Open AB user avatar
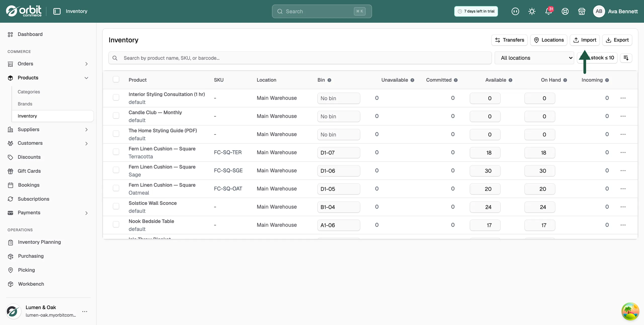The width and height of the screenshot is (644, 325). [x=599, y=11]
